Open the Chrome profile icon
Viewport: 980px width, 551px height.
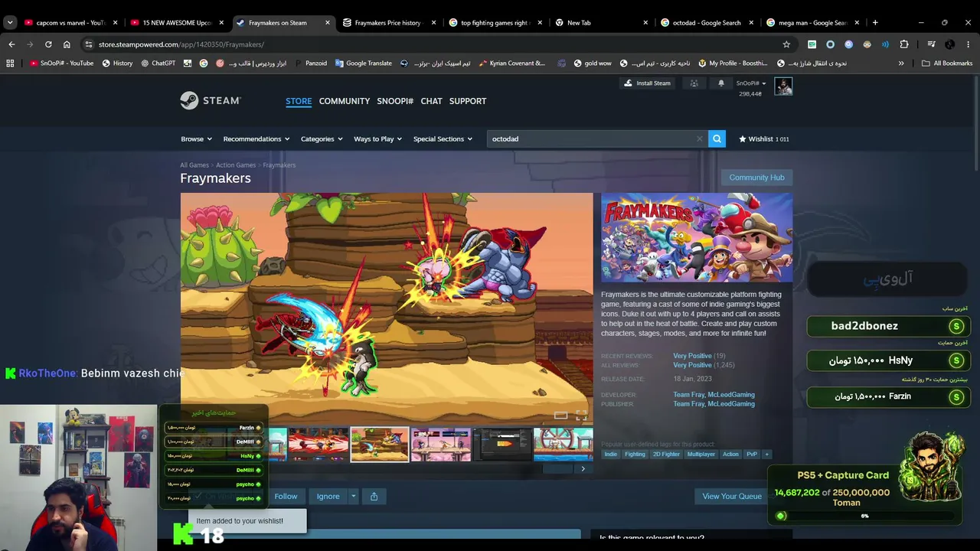[950, 44]
